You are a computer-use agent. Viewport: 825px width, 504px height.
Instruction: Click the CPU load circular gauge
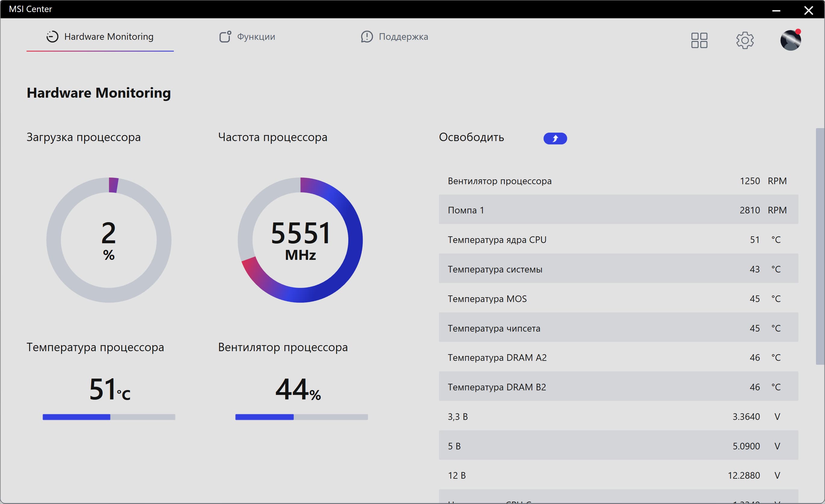[109, 240]
